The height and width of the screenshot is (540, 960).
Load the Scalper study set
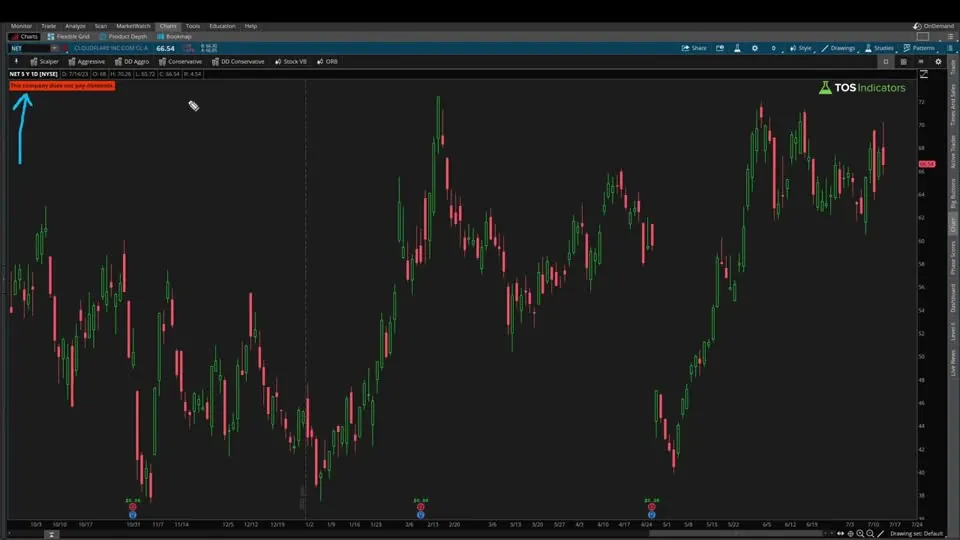coord(44,62)
